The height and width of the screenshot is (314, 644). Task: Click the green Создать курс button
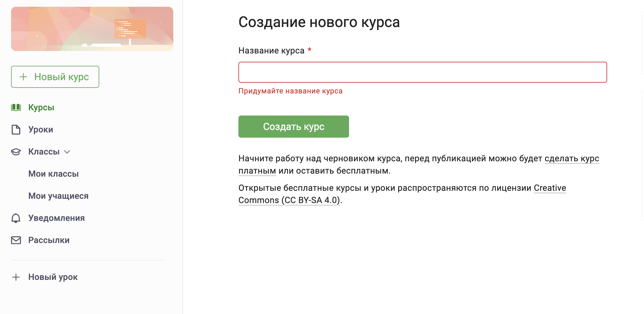click(294, 127)
